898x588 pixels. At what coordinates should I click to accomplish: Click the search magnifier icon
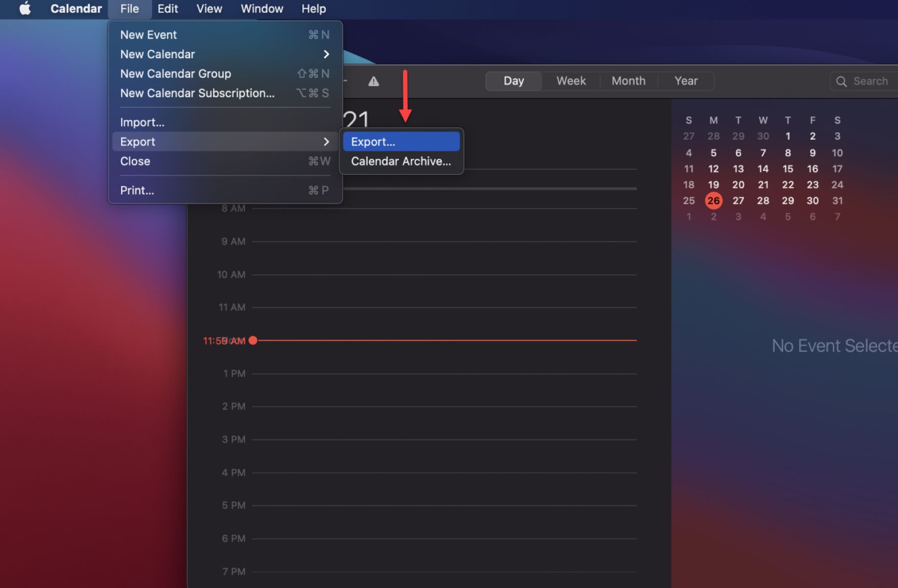point(841,81)
